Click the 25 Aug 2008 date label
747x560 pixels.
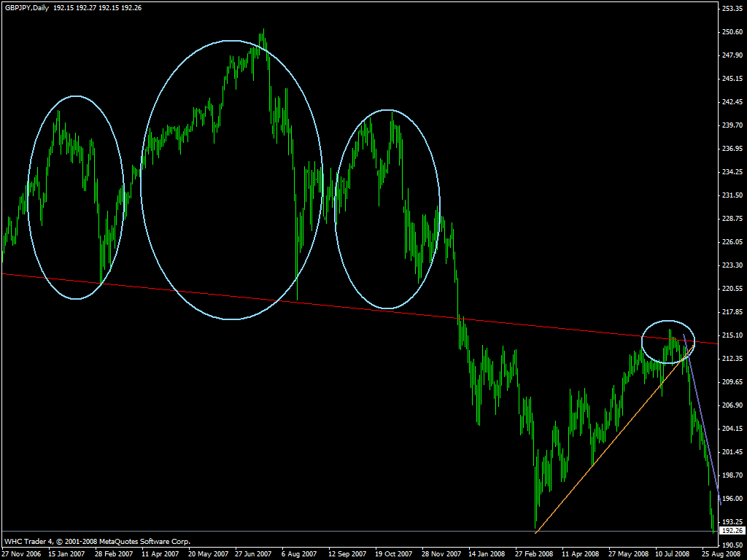pos(721,554)
